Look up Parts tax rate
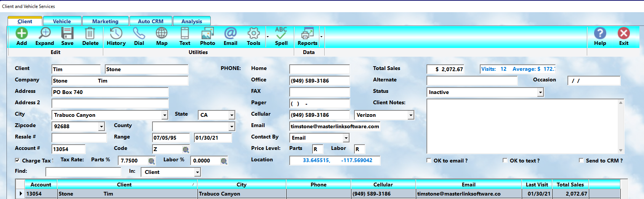644x199 pixels. [x=151, y=161]
